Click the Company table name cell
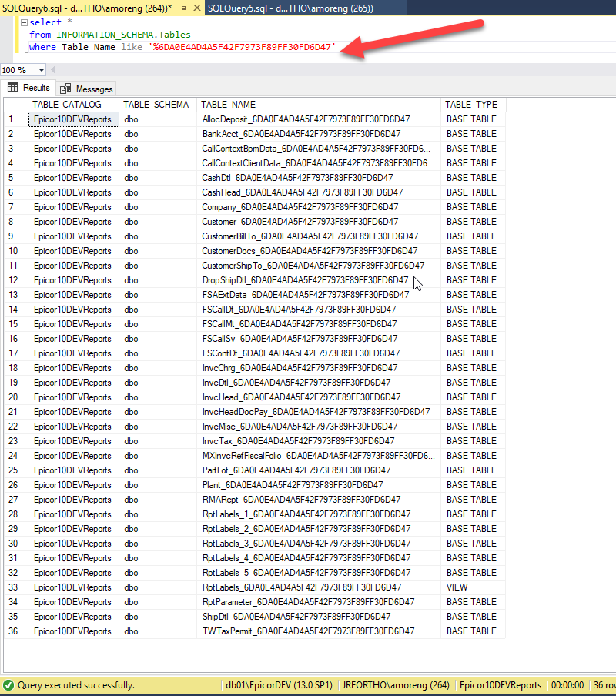The image size is (616, 696). pyautogui.click(x=319, y=207)
